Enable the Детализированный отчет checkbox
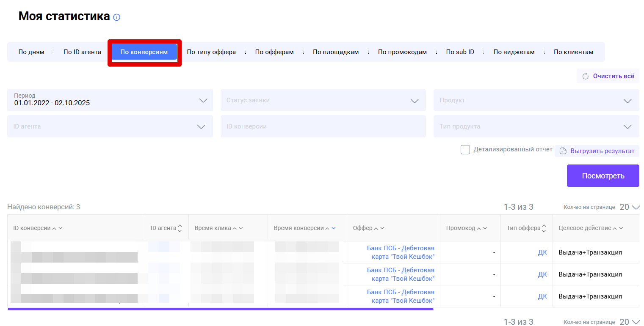Screen dimensions: 644x326 click(x=465, y=150)
